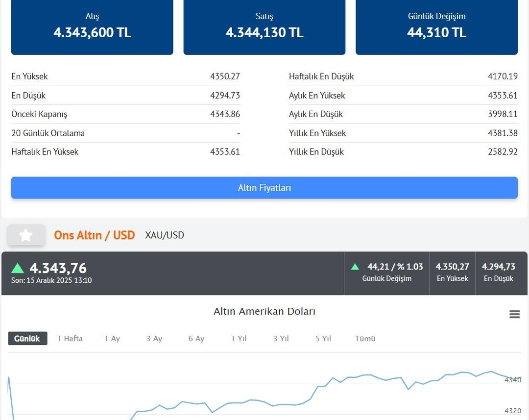Image resolution: width=529 pixels, height=420 pixels.
Task: Display the 5 Yıl chart range
Action: click(x=323, y=339)
